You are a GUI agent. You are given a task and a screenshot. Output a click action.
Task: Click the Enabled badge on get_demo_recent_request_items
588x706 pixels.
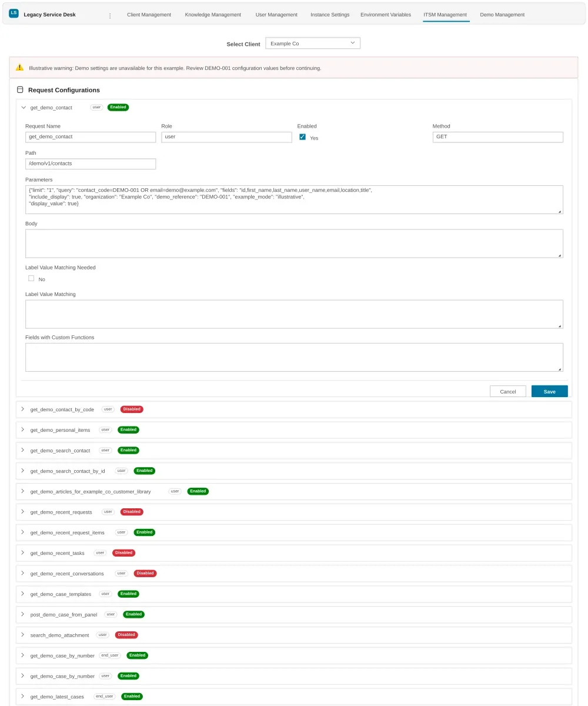[x=144, y=532]
